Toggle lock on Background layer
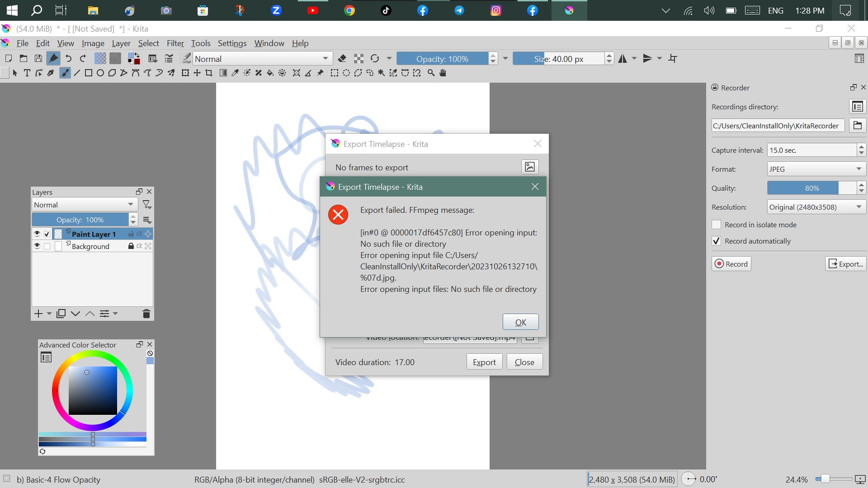Viewport: 868px width, 488px height. [x=131, y=246]
